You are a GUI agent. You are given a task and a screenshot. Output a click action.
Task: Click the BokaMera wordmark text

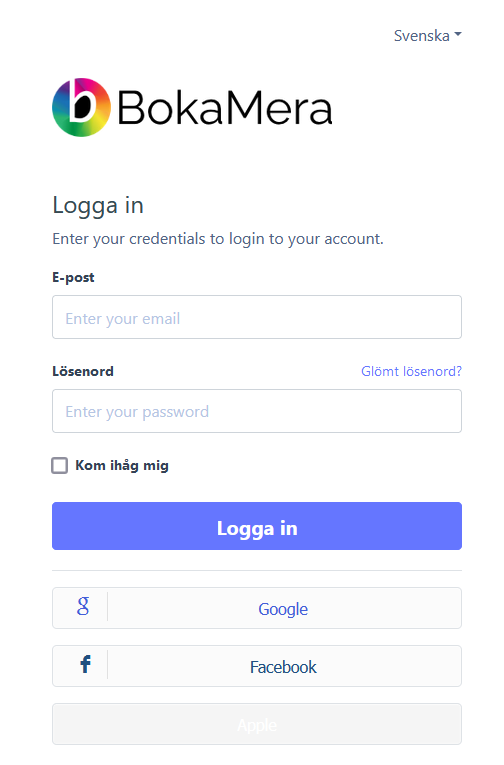(x=224, y=107)
